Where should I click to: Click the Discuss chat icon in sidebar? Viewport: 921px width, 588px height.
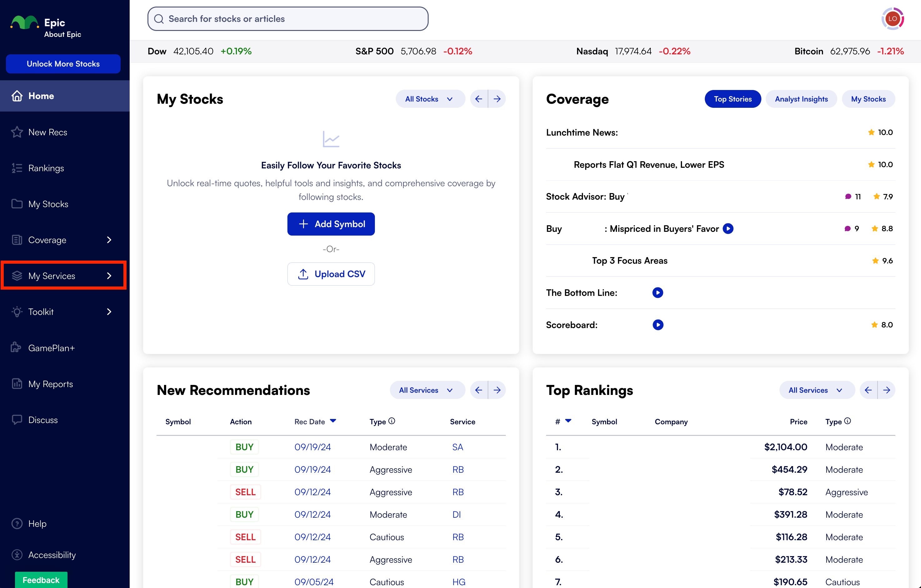point(17,420)
